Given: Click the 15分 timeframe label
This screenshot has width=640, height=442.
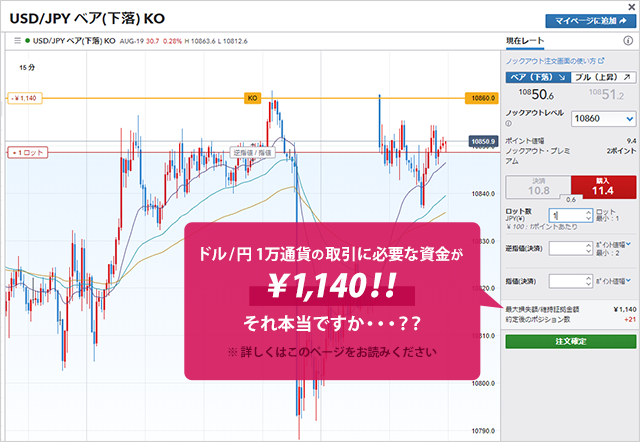Looking at the screenshot, I should point(27,67).
